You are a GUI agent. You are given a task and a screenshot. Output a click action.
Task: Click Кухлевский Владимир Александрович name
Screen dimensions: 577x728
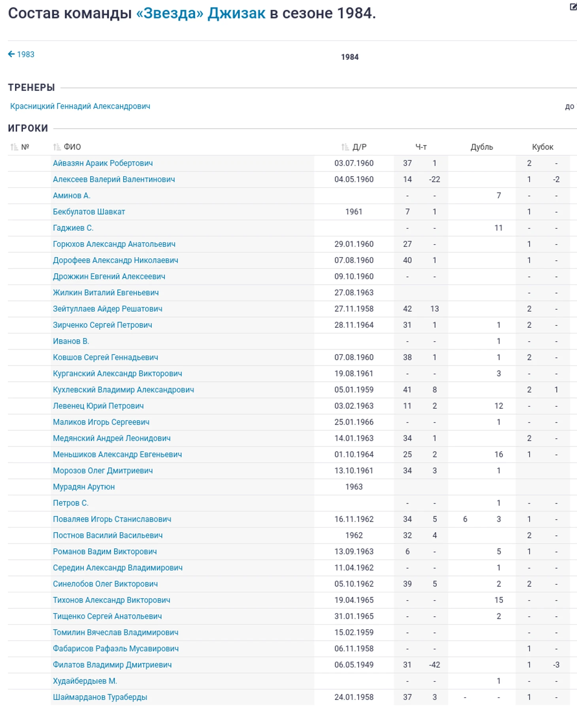coord(123,390)
